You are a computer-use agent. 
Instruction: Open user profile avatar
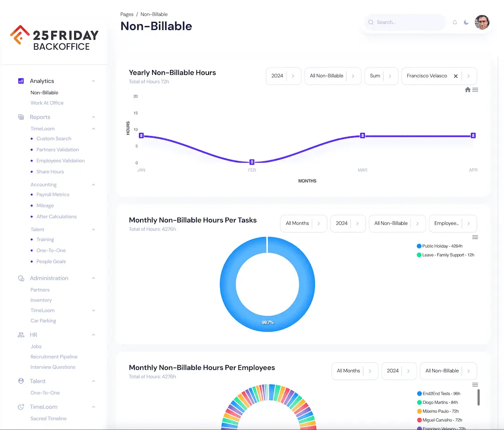[x=482, y=22]
